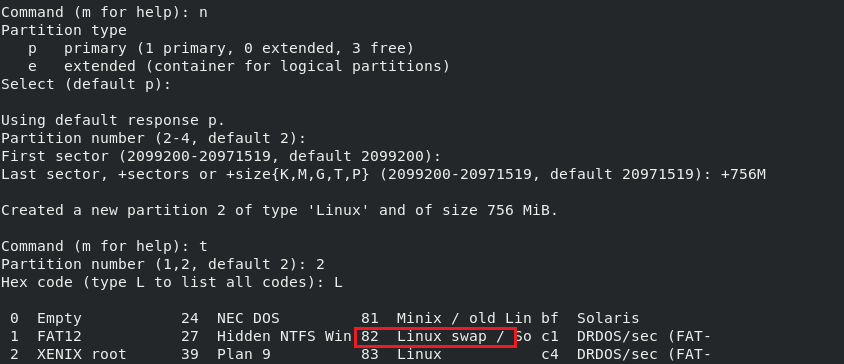Click the 'e extended' partition type option
Viewport: 844px width, 364px height.
pos(238,67)
